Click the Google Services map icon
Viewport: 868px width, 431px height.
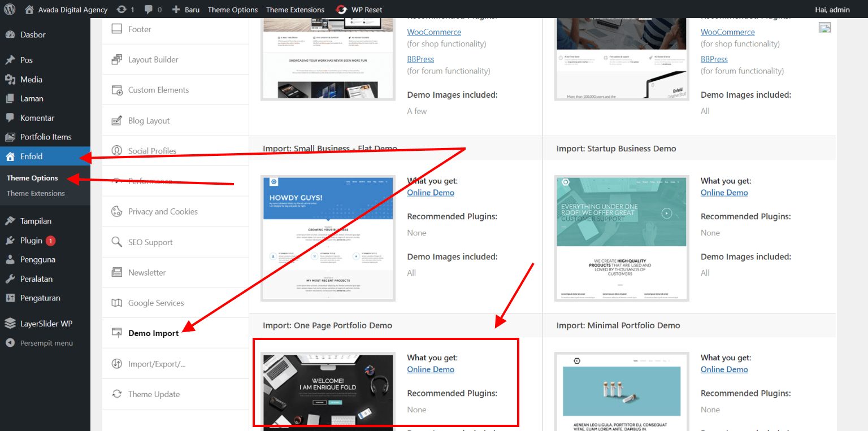(117, 303)
